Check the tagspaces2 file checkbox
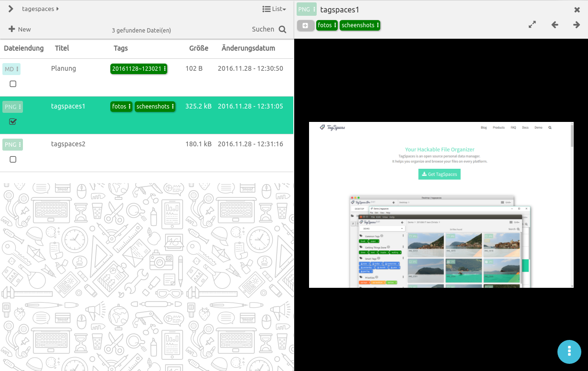Viewport: 588px width, 371px height. [x=13, y=160]
